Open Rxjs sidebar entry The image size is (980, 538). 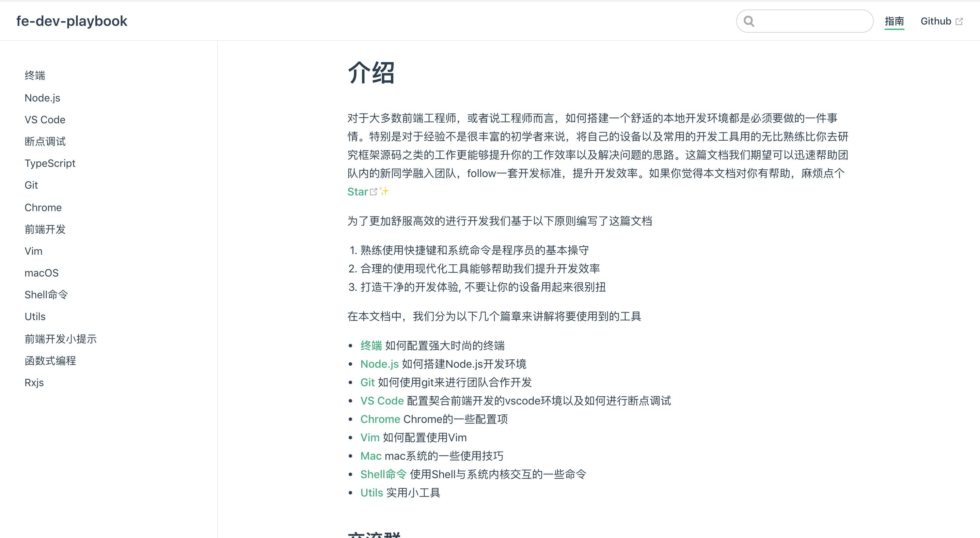click(x=34, y=382)
